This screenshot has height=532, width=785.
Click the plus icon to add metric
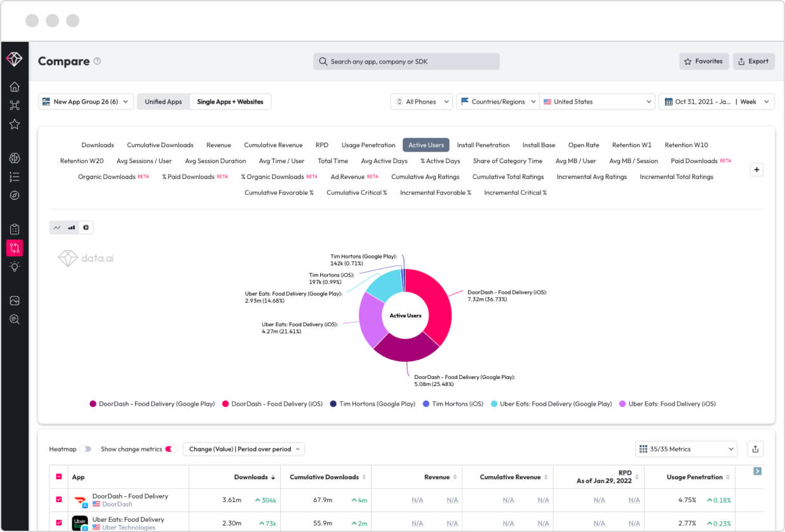(x=756, y=170)
